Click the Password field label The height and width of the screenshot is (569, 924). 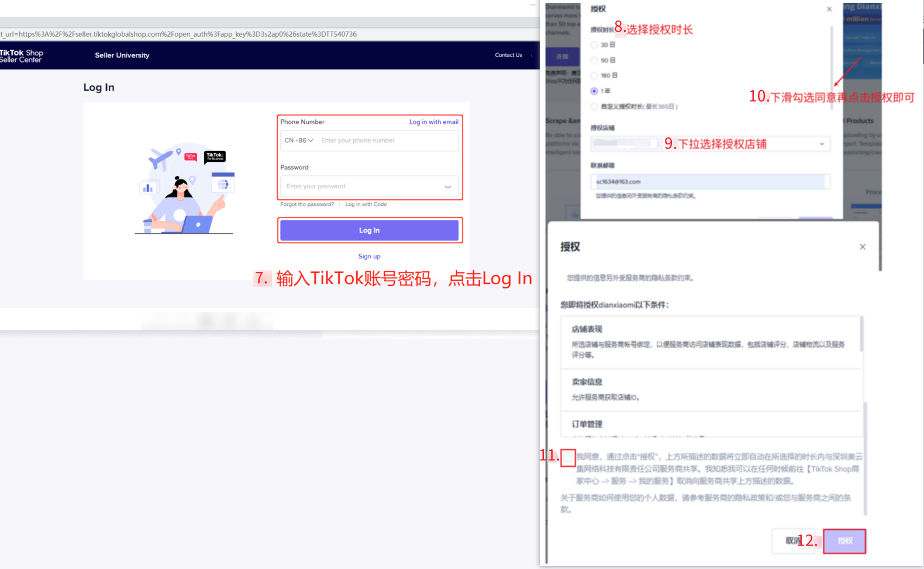tap(294, 167)
